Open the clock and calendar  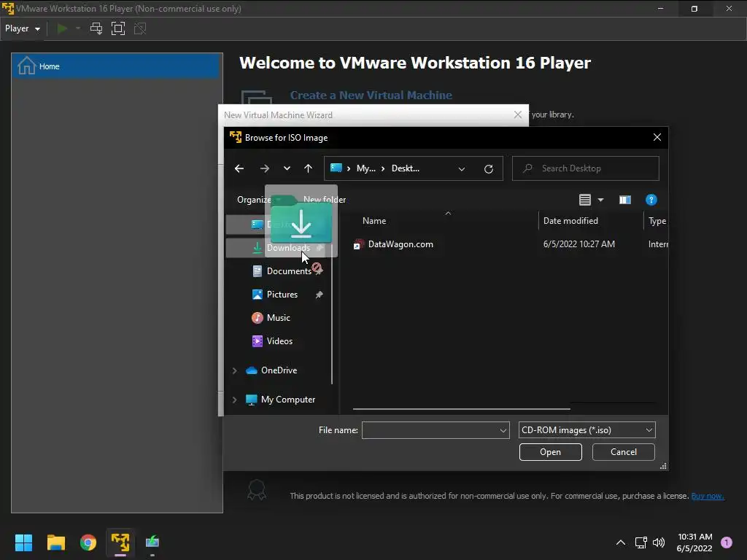point(694,542)
